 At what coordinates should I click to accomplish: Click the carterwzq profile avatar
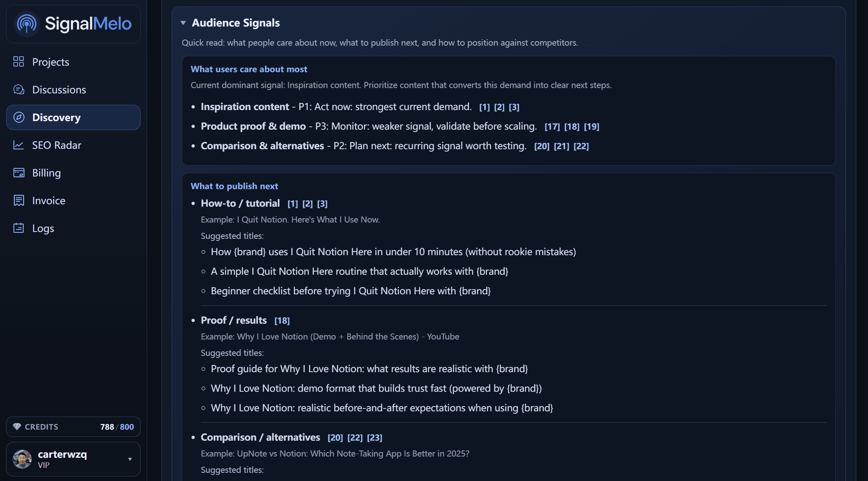[x=22, y=459]
